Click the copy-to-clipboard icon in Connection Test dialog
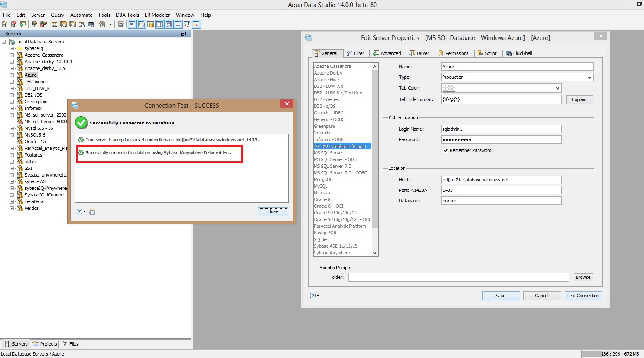This screenshot has width=644, height=358. click(x=92, y=212)
